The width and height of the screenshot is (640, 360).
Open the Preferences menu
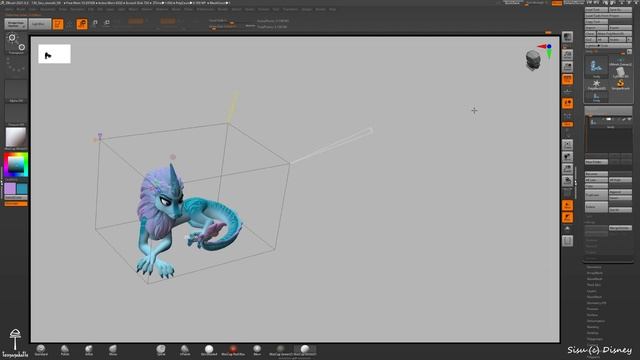(x=205, y=9)
